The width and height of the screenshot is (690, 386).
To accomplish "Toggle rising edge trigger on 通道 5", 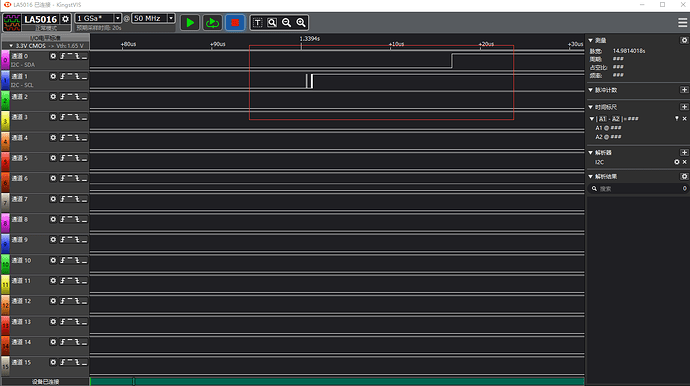I will pyautogui.click(x=63, y=158).
